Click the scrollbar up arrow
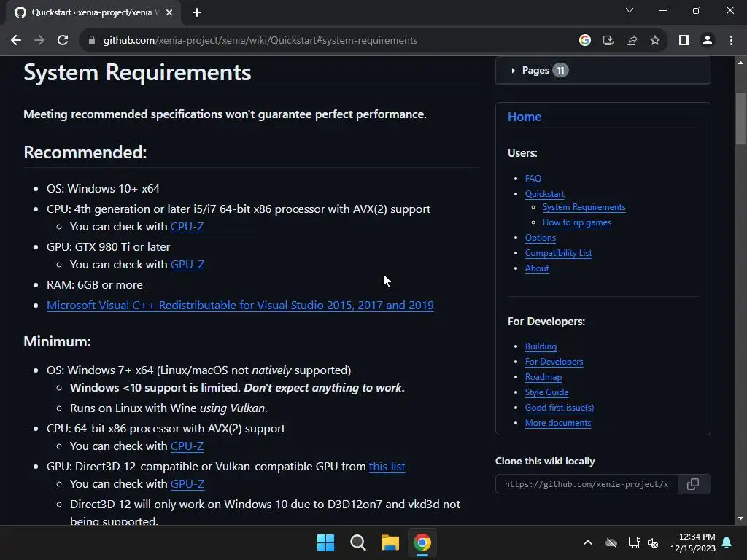 [x=740, y=63]
